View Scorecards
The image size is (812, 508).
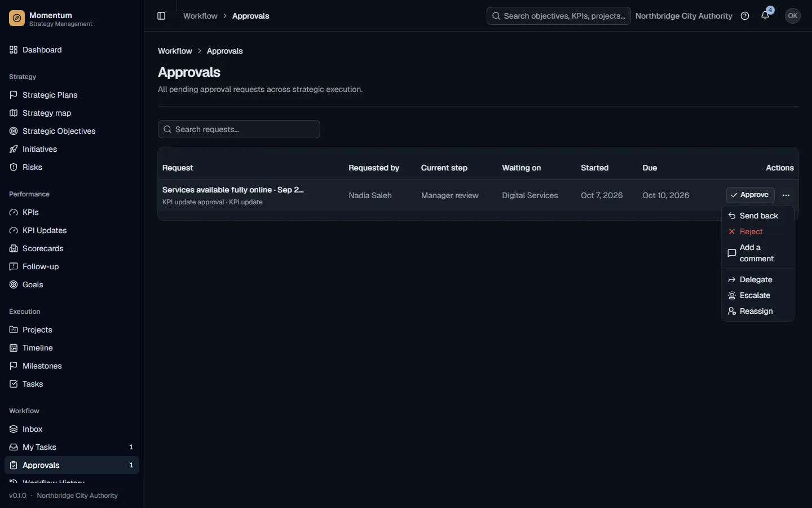coord(72,248)
